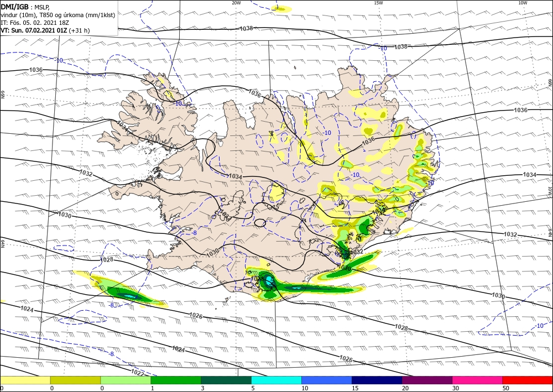The image size is (553, 392).
Task: Click the pale yellow legend swatch
Action: coord(25,380)
